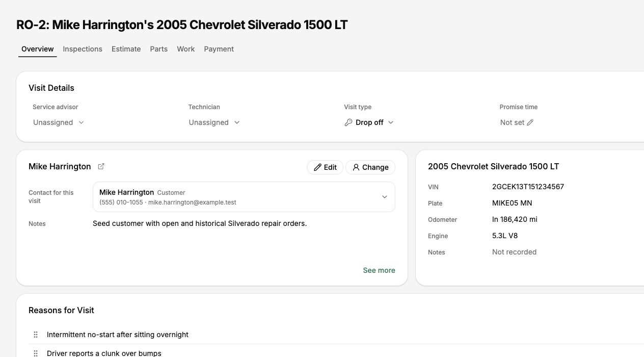Open Mike Harrington's external profile link icon

pyautogui.click(x=101, y=166)
